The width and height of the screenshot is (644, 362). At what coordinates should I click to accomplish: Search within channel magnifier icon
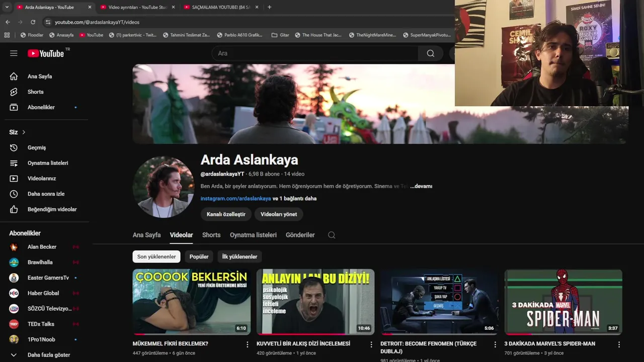(332, 235)
